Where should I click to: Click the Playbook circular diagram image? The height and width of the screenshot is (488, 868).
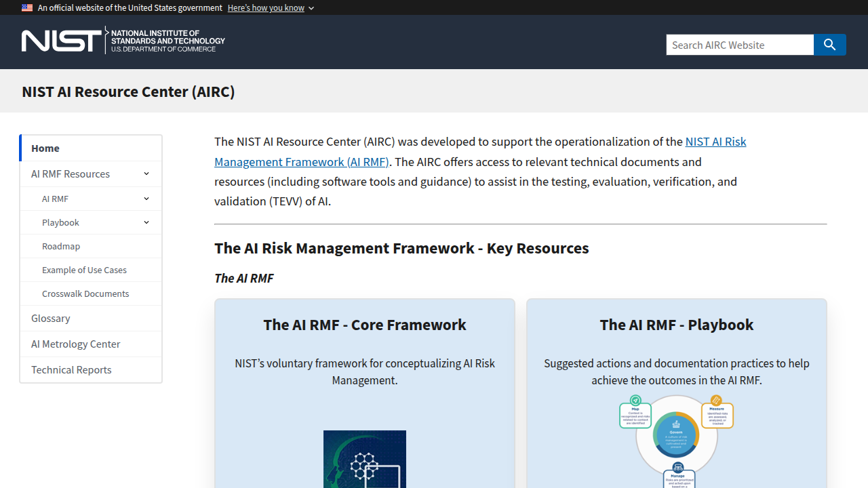coord(677,441)
